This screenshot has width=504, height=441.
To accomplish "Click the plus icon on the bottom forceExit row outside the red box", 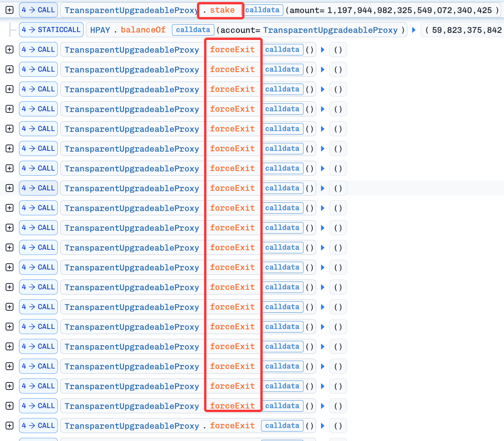I will click(10, 426).
